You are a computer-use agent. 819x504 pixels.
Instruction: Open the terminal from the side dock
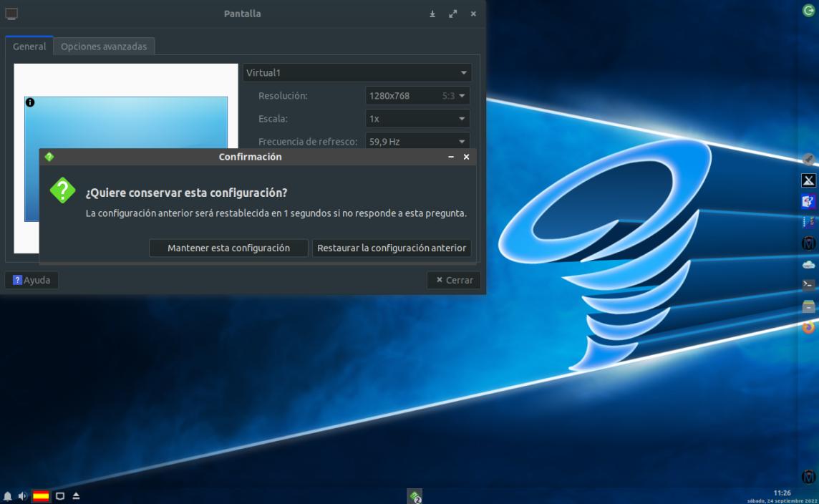pyautogui.click(x=808, y=285)
